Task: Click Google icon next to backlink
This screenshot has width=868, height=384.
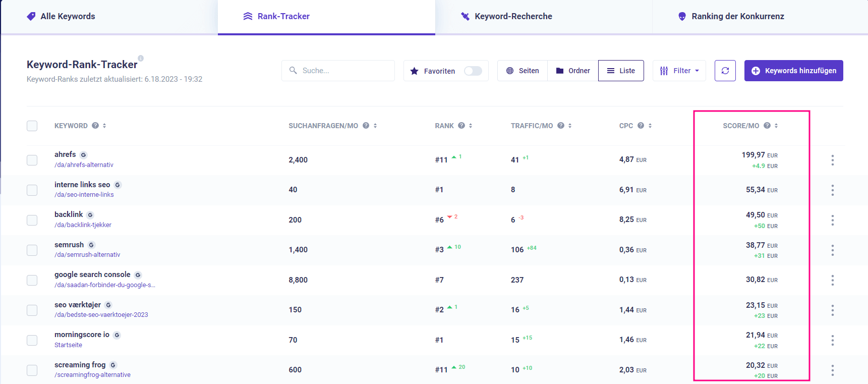Action: pos(90,215)
